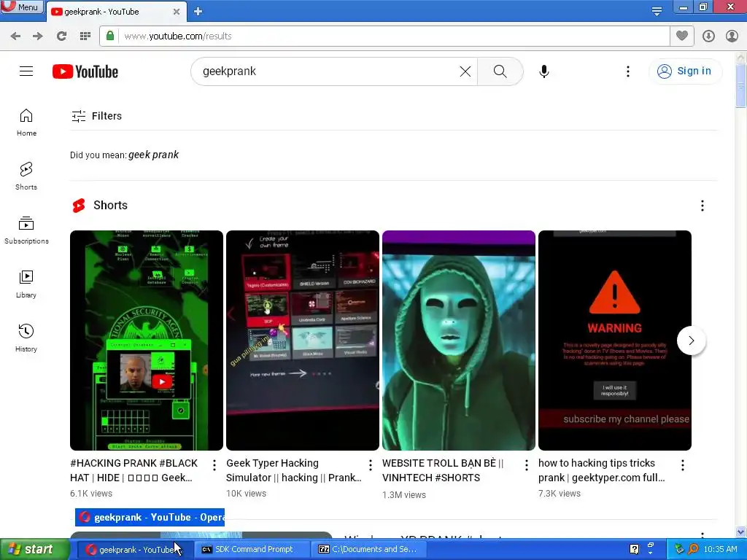Run search with magnifier button

point(500,71)
